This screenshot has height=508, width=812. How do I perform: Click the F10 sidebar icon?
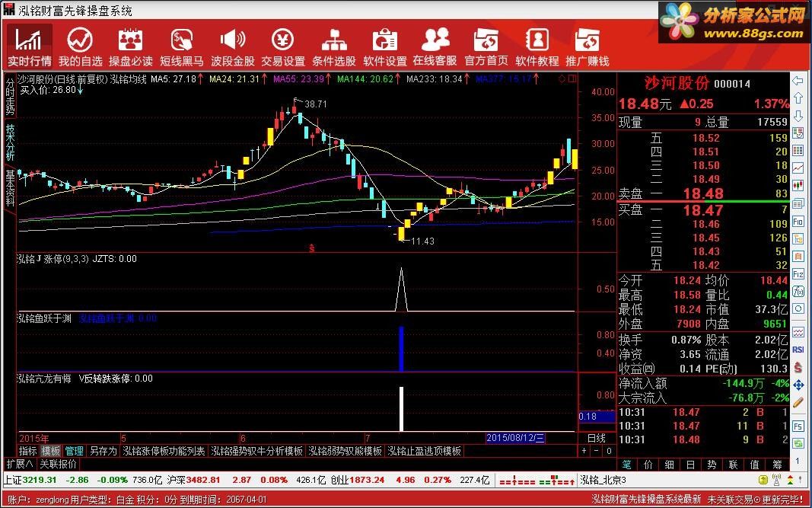tap(798, 222)
